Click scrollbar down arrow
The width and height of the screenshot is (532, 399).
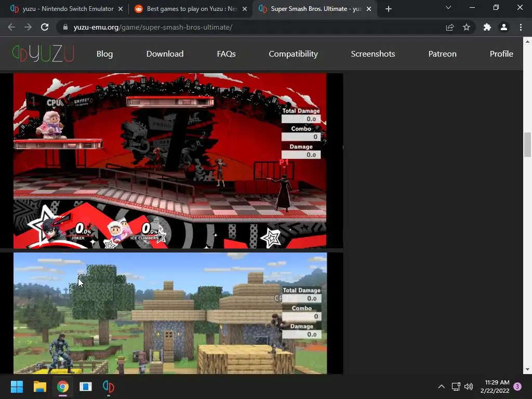(x=527, y=369)
